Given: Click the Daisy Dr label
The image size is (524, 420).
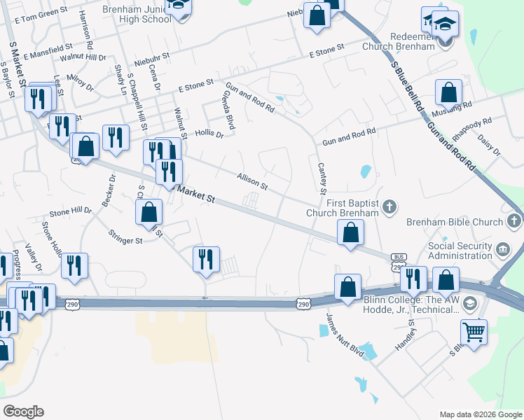Looking at the screenshot, I should tap(489, 145).
